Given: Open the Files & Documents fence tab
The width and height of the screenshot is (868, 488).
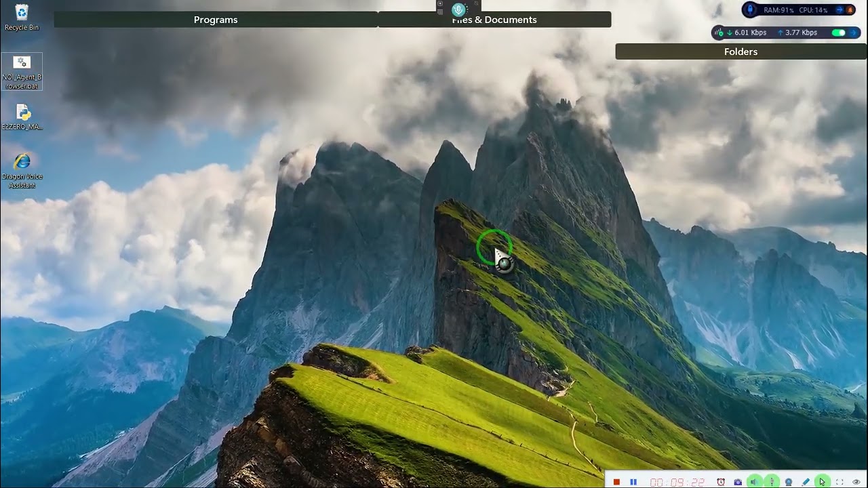Looking at the screenshot, I should pos(494,20).
